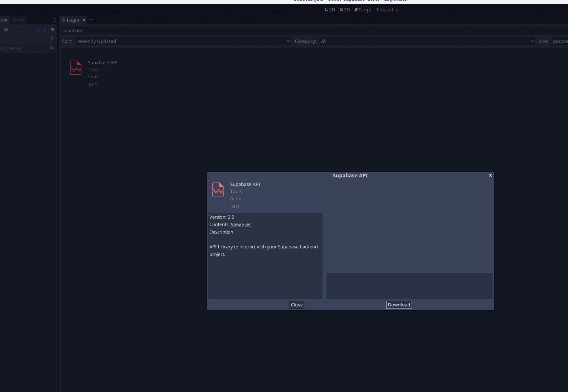Image resolution: width=568 pixels, height=392 pixels.
Task: Click MIT license label in dialog
Action: [235, 207]
